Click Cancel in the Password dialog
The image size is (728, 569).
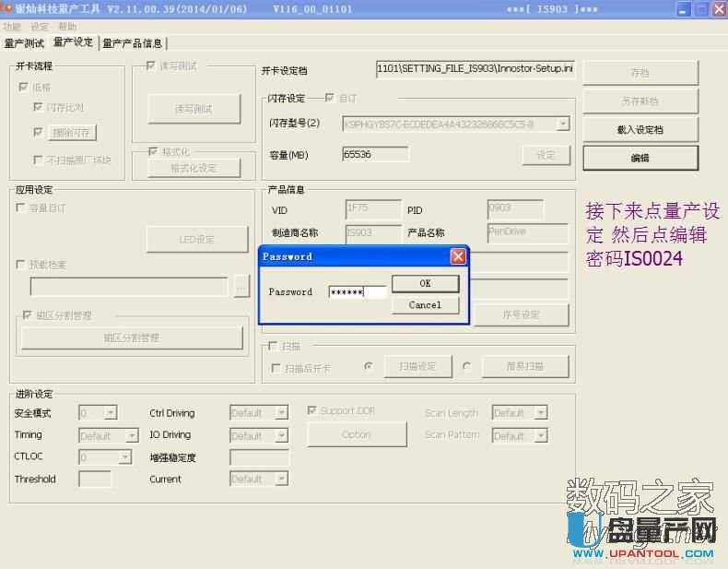[x=425, y=305]
